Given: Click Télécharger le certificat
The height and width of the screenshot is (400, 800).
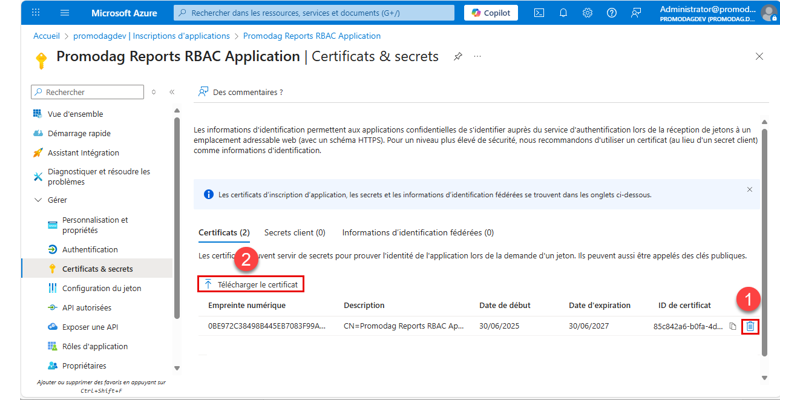Looking at the screenshot, I should click(251, 285).
